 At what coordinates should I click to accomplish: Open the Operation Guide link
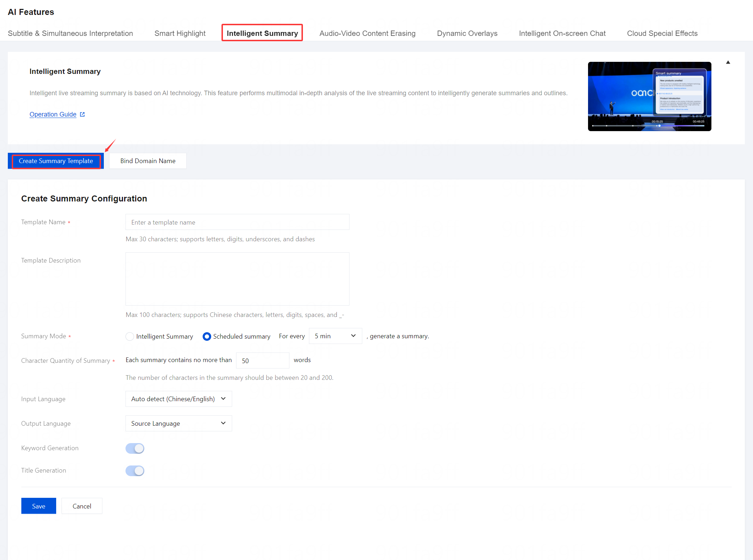click(53, 114)
